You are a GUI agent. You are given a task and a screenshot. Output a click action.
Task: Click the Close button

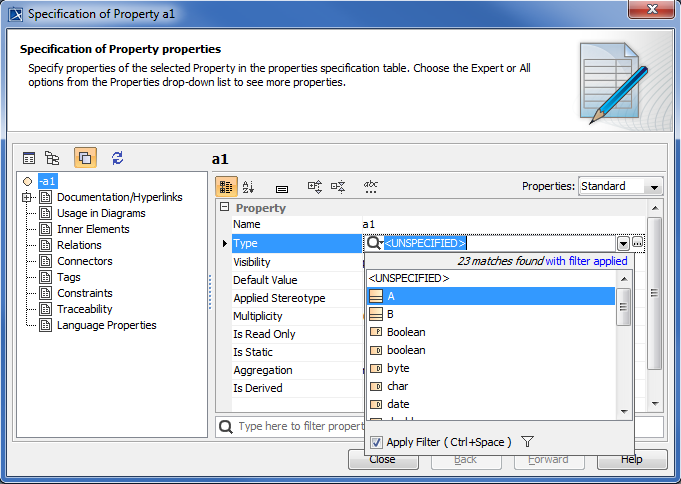pos(383,460)
